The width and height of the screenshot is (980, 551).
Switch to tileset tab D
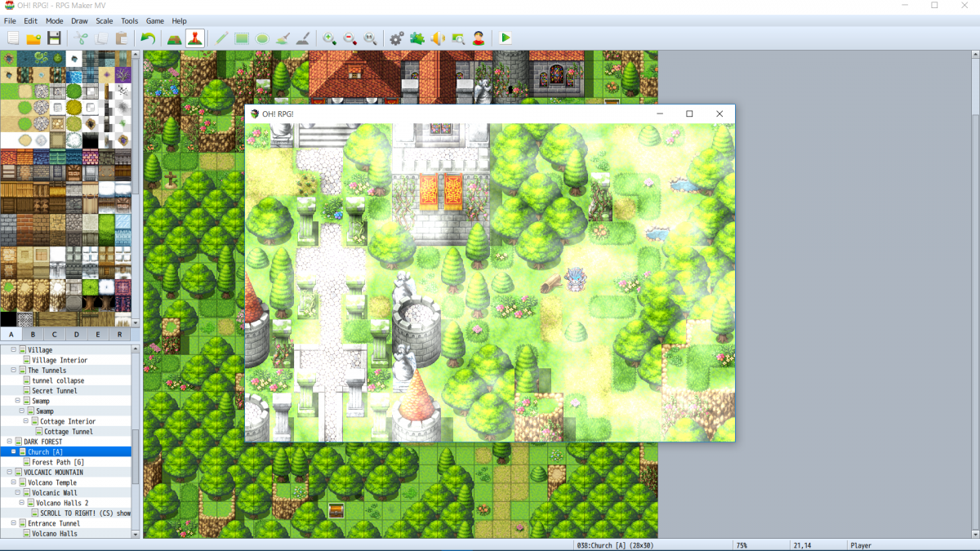[76, 334]
